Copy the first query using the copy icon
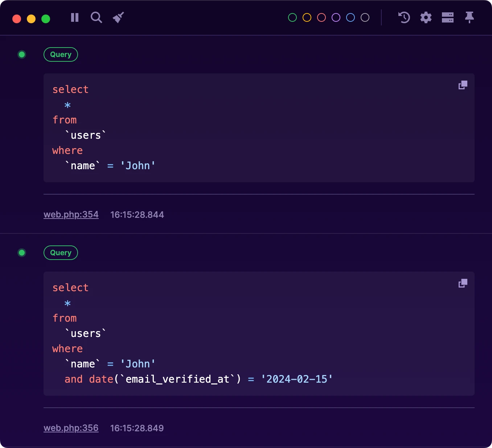 tap(463, 85)
